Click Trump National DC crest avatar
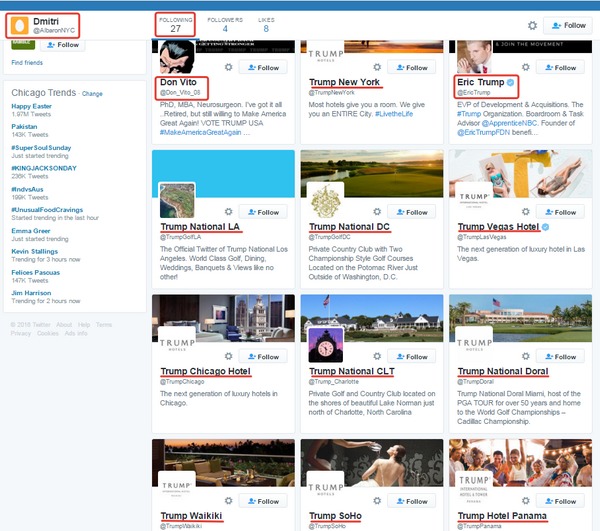 pyautogui.click(x=326, y=200)
